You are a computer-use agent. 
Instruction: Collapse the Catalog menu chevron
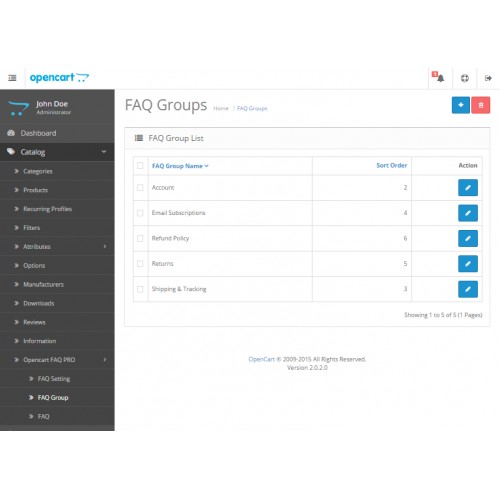[x=104, y=152]
